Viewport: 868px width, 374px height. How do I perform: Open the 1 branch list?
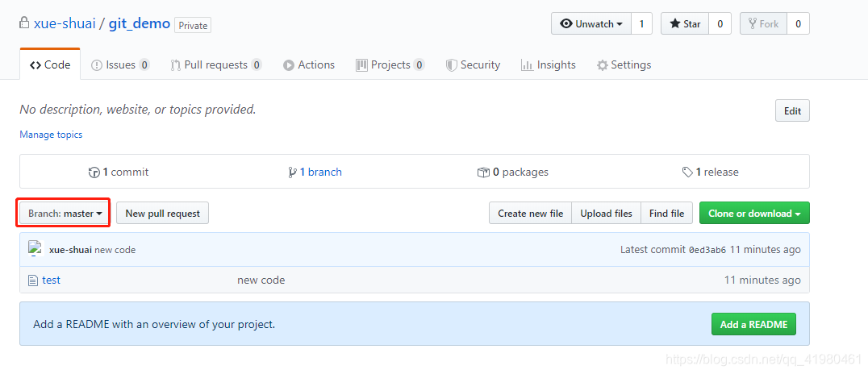tap(315, 172)
